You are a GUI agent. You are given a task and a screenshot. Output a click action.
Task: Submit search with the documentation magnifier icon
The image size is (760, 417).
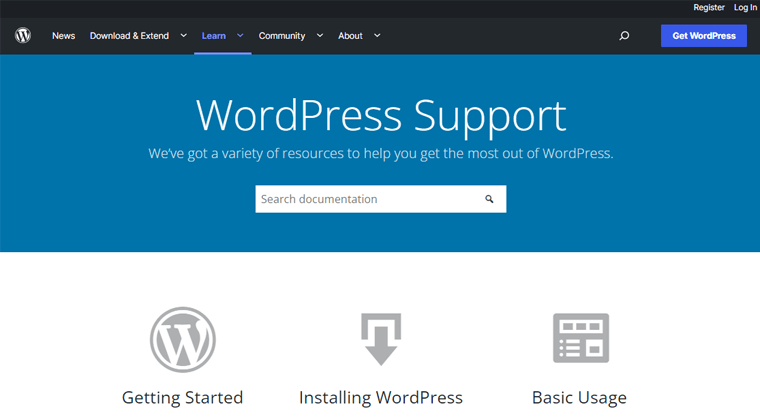tap(489, 199)
